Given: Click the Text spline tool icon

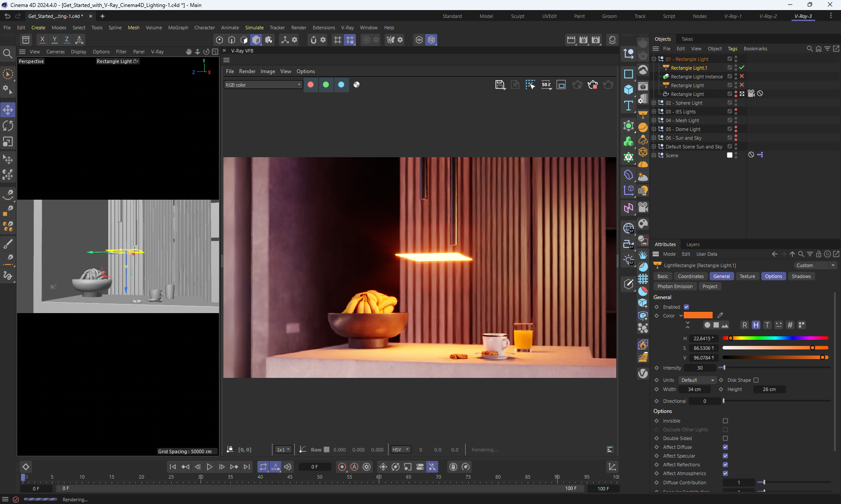Looking at the screenshot, I should click(x=629, y=106).
